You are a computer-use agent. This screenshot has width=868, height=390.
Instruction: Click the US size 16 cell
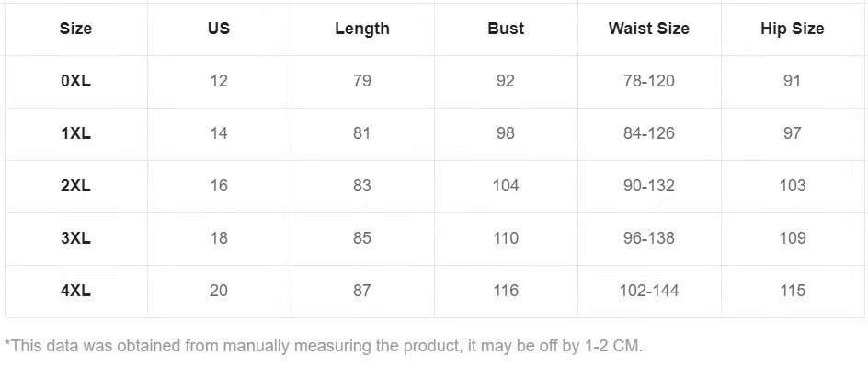[219, 186]
